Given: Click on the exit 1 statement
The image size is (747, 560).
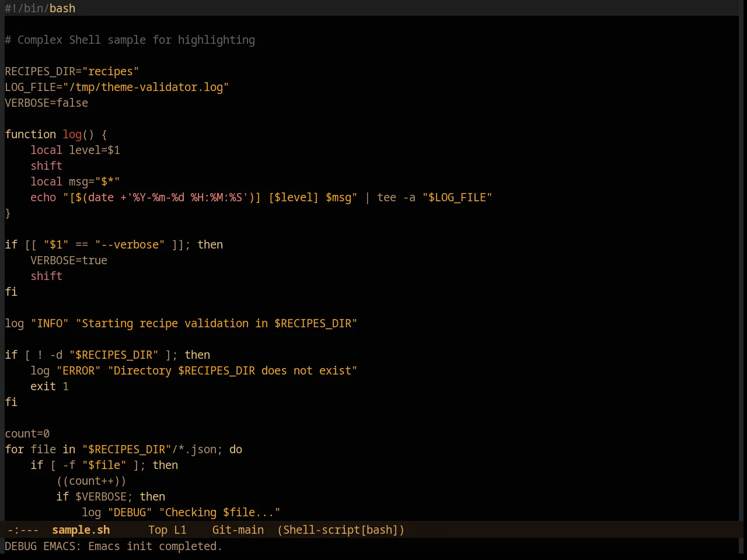Looking at the screenshot, I should [50, 386].
